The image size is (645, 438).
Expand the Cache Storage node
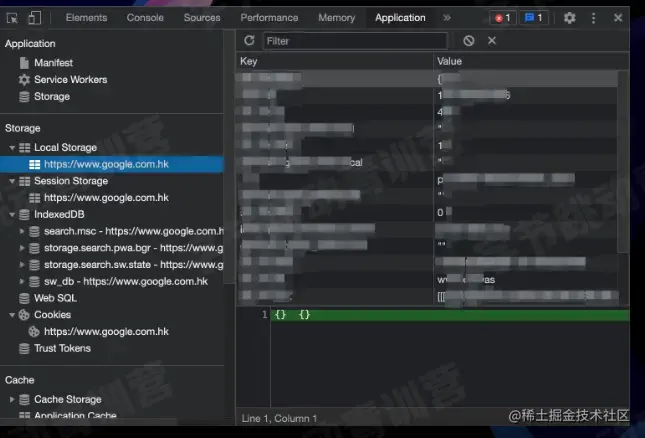pyautogui.click(x=12, y=399)
